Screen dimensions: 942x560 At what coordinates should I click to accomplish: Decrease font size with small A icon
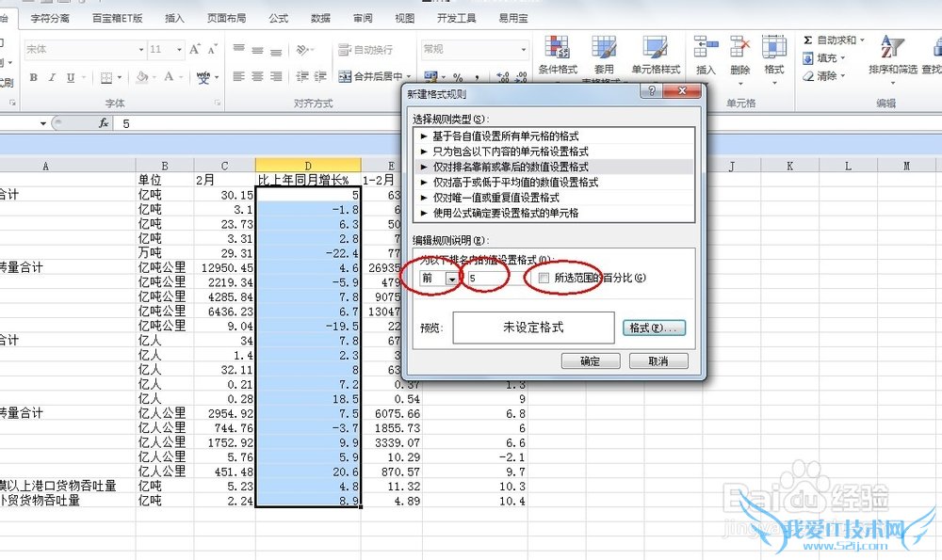(x=212, y=49)
